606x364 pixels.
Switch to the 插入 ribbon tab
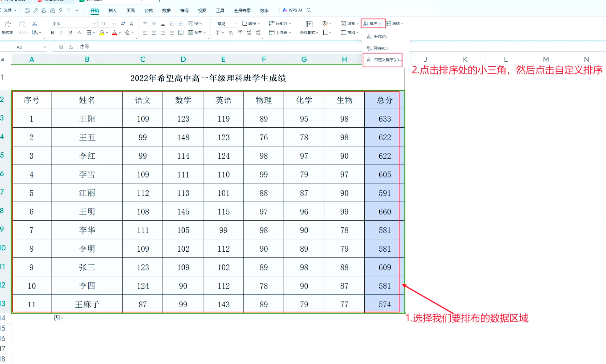[112, 10]
